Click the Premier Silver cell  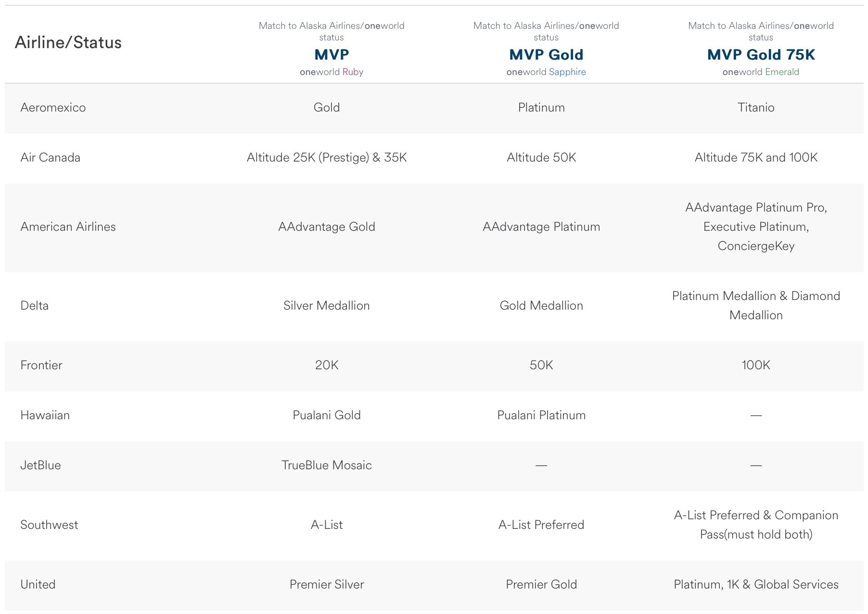click(327, 585)
